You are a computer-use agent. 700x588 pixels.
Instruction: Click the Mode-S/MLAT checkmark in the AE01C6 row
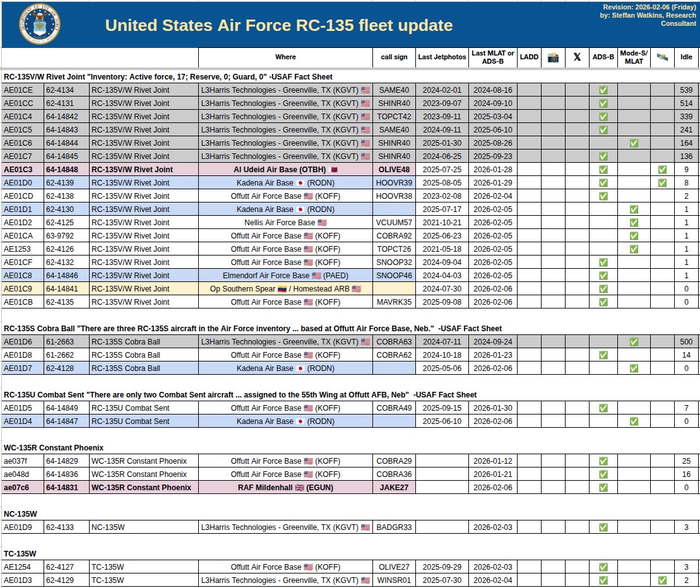pos(634,143)
